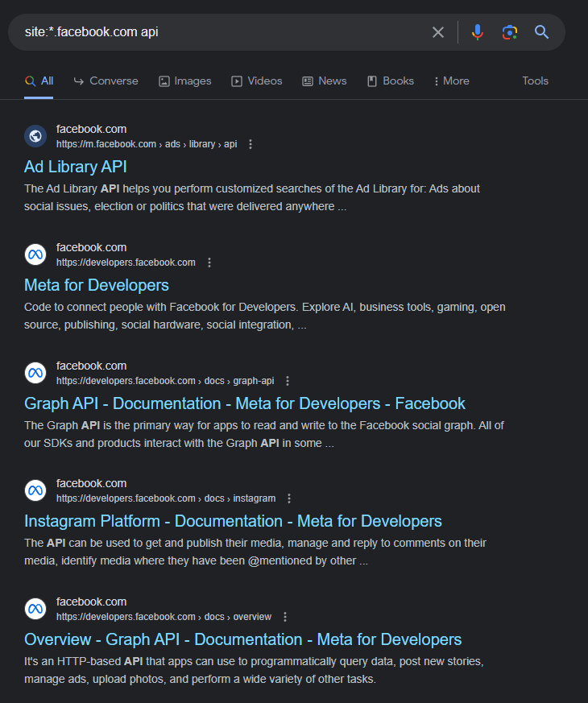588x703 pixels.
Task: Open Graph API - Documentation result link
Action: point(244,403)
